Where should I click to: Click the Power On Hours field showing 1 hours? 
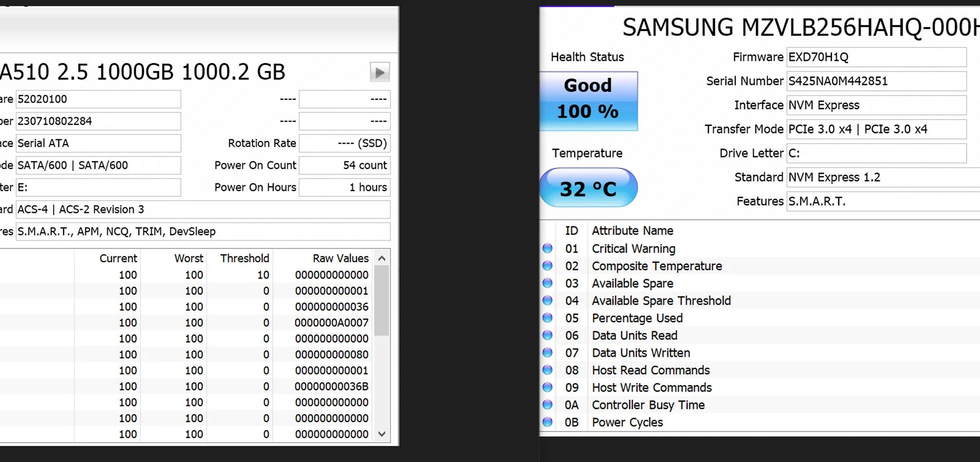click(345, 187)
